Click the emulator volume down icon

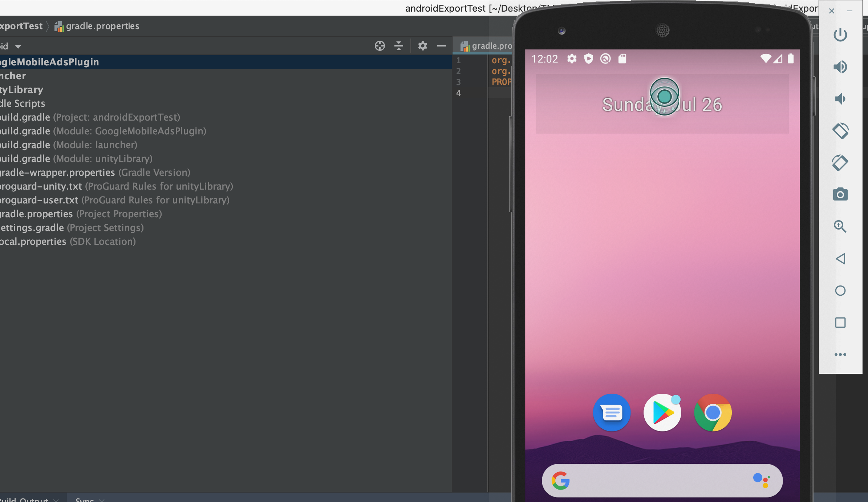[x=840, y=99]
